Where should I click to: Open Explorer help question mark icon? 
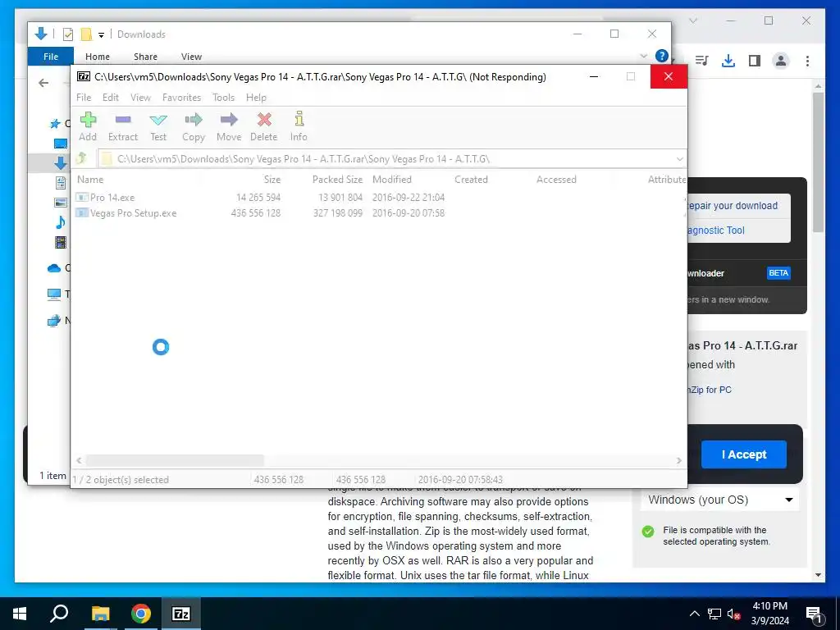pos(662,56)
